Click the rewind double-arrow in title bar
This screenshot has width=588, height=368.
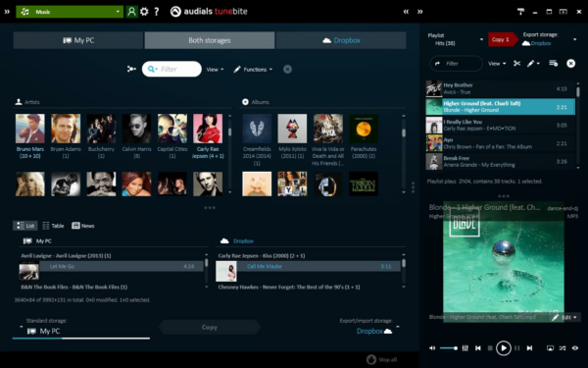[x=406, y=12]
